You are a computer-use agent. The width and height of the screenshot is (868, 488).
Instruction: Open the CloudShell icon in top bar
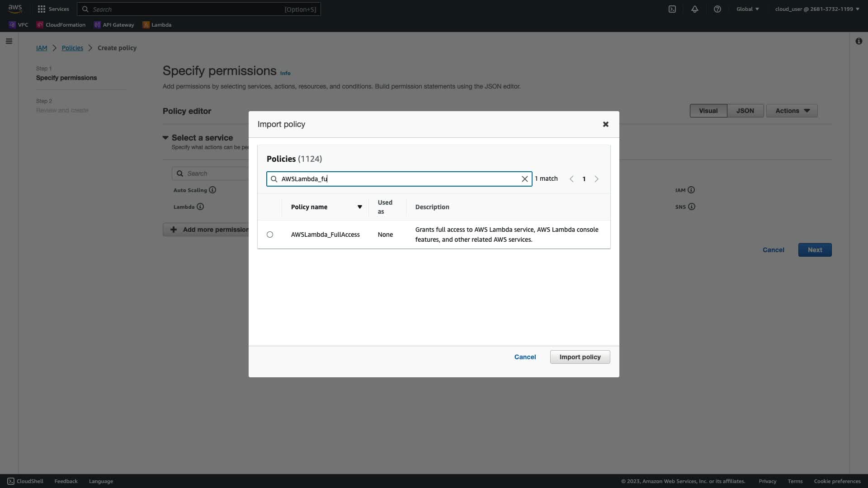672,9
